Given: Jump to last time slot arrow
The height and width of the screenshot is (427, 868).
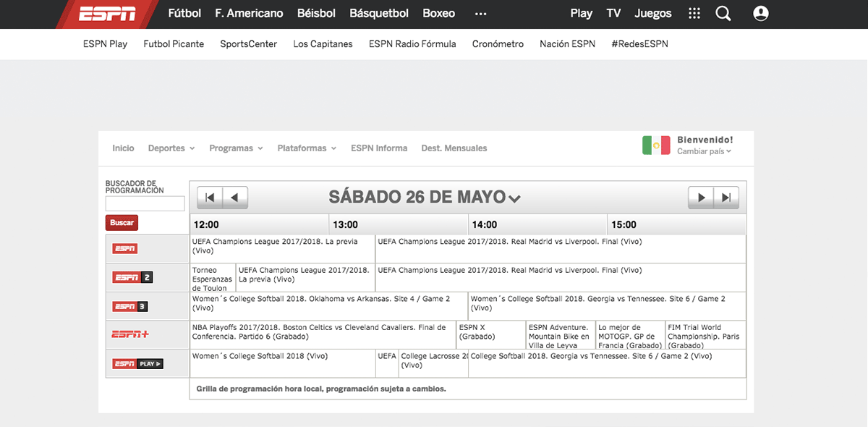Looking at the screenshot, I should pos(726,197).
